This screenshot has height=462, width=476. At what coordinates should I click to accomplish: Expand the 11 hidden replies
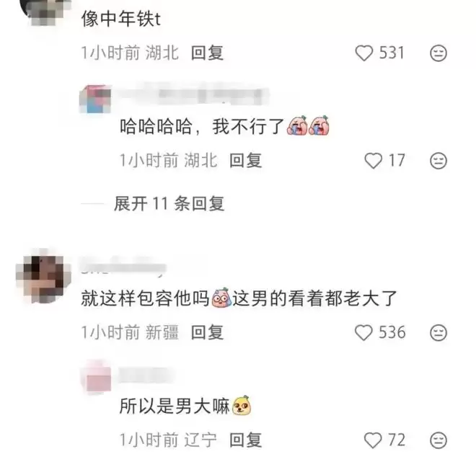coord(169,203)
